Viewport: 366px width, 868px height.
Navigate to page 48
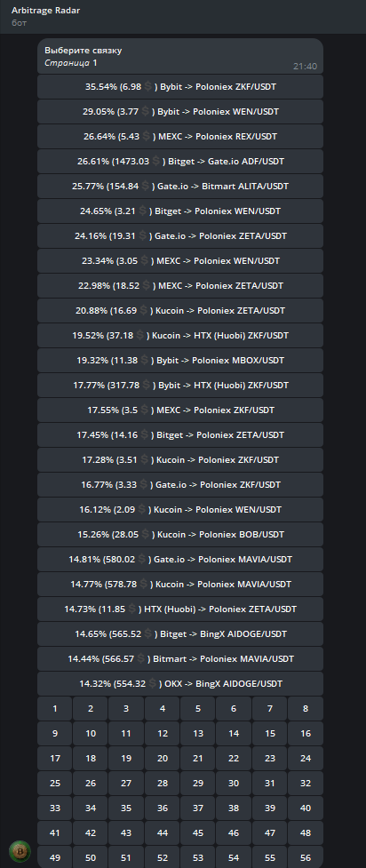306,833
